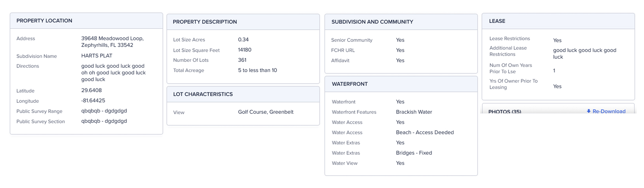Click the Golf Course, Greenbelt view value
This screenshot has width=644, height=188.
265,112
